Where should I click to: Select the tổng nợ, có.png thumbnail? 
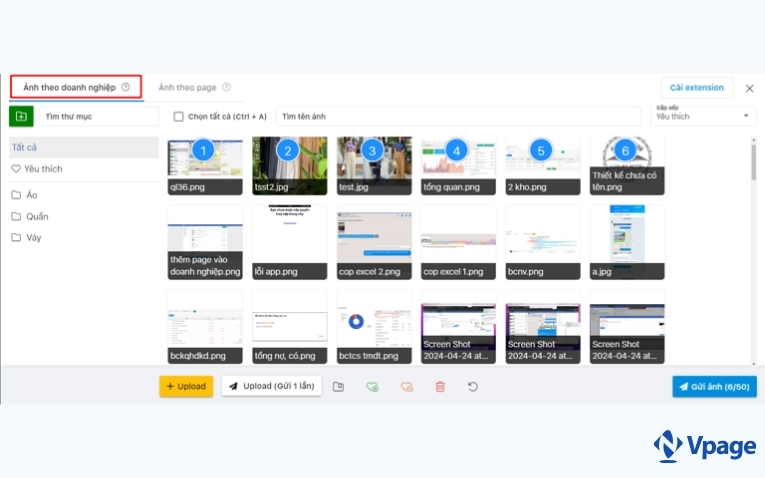289,326
